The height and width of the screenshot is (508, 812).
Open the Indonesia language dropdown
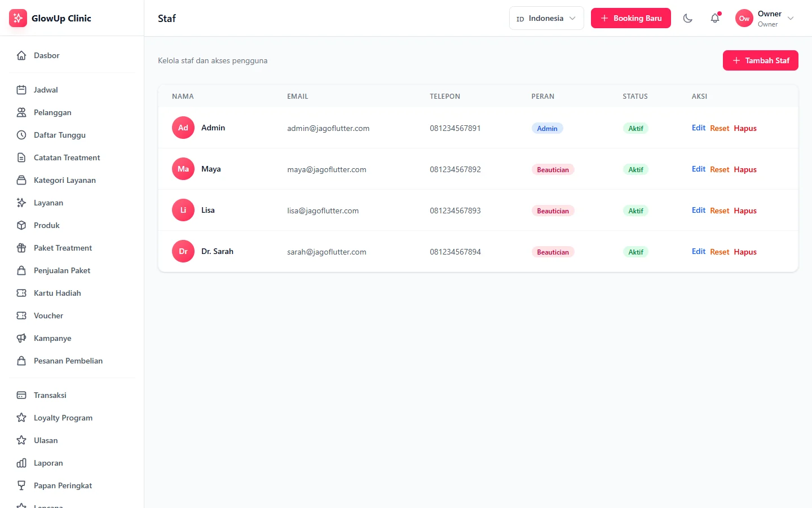[546, 18]
